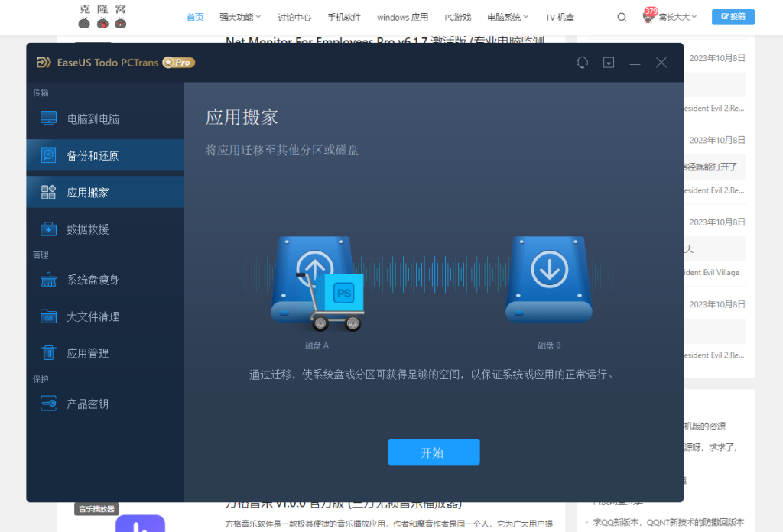Click the website logo 克隆窝
This screenshot has width=783, height=532.
(102, 17)
